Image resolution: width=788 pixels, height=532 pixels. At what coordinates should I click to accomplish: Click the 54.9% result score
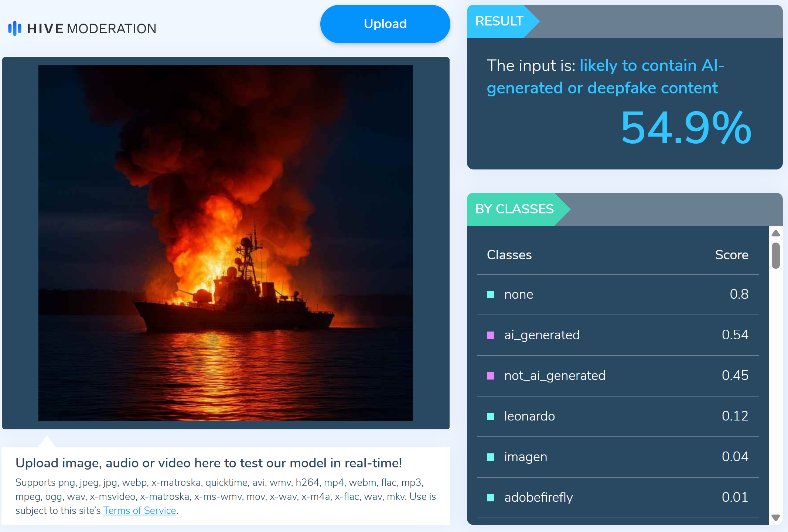click(686, 128)
